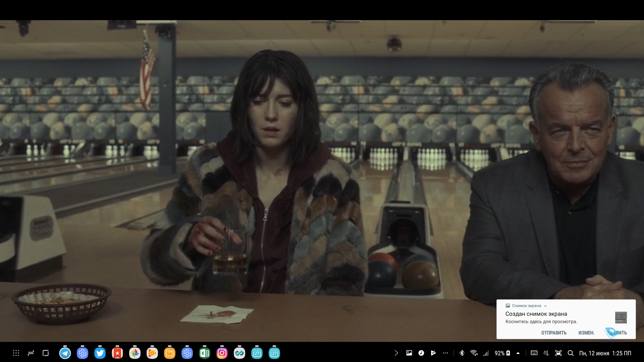Open the teal infinity-loop app icon
Viewport: 644px width, 362px height.
coord(239,353)
